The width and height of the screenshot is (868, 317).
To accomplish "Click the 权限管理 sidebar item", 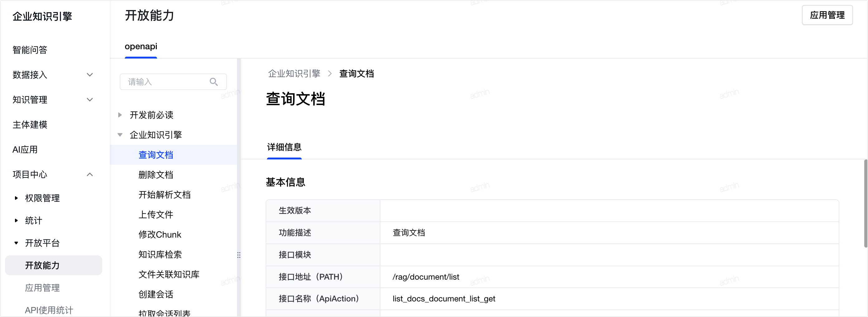I will 42,198.
